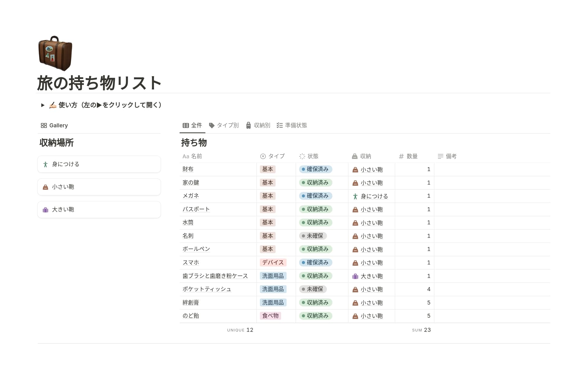Click the checklist icon beside 準備状態 view
Viewport: 588px width, 367px height.
coord(279,125)
